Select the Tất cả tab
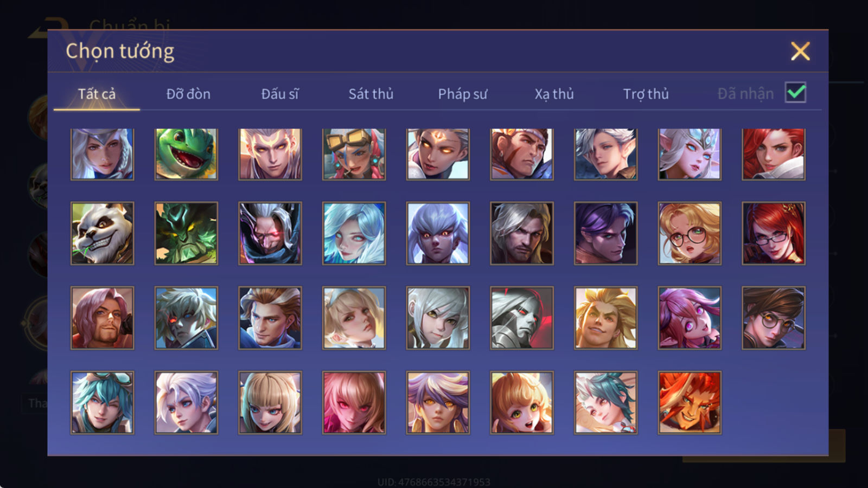The width and height of the screenshot is (868, 488). [97, 94]
